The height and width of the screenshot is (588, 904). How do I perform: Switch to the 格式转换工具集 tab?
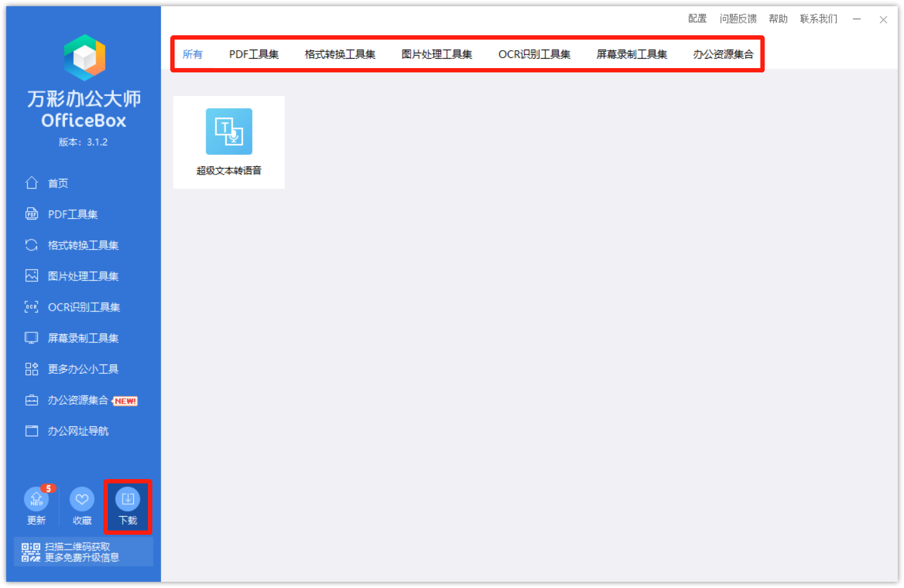tap(340, 54)
